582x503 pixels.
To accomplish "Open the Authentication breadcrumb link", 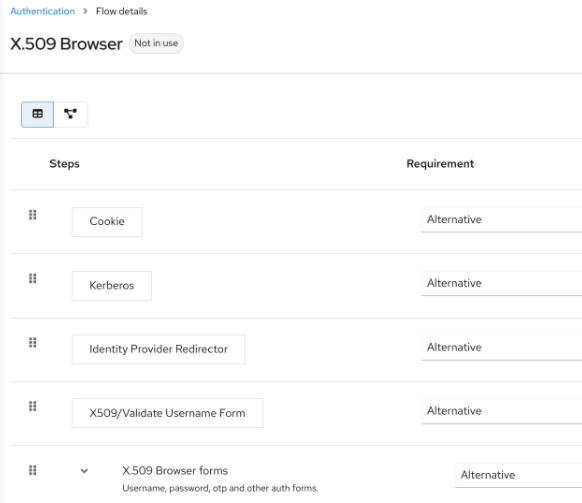I will coord(42,12).
